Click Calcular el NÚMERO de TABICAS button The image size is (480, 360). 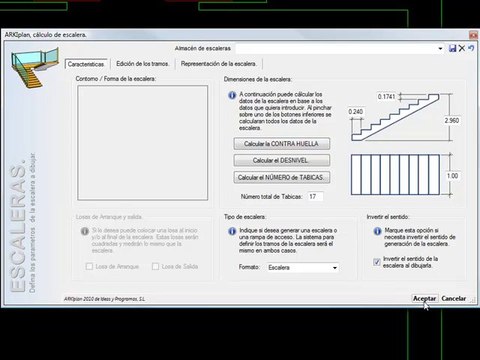pos(282,178)
